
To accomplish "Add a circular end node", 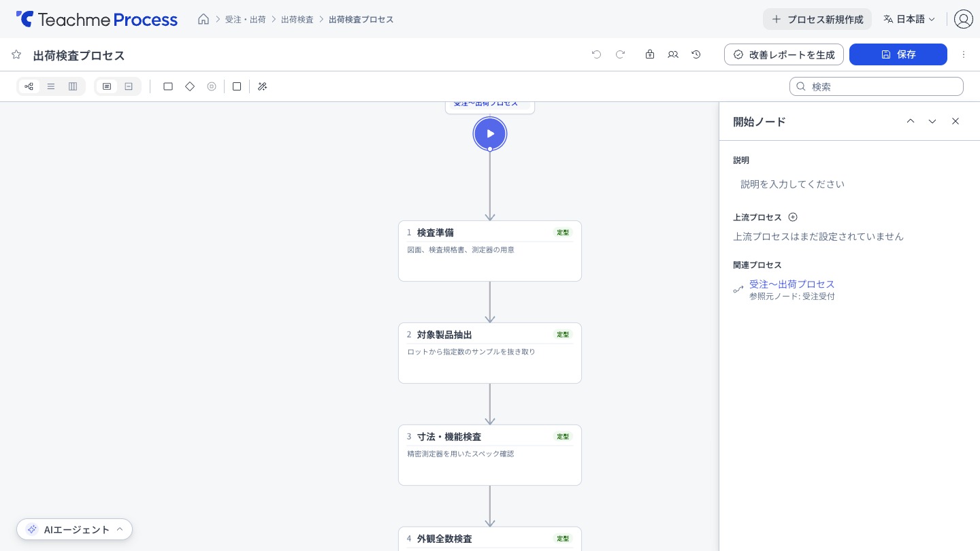I will (x=212, y=86).
